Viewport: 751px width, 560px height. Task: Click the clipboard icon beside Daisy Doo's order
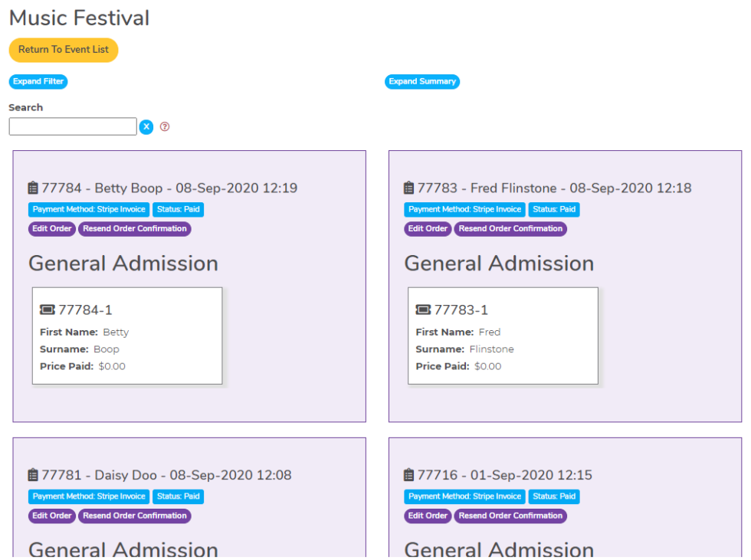coord(32,474)
